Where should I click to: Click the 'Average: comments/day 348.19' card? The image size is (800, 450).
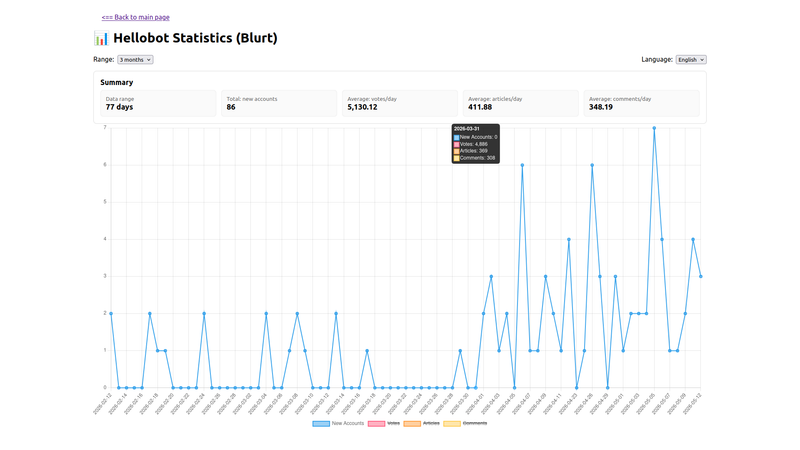tap(641, 104)
